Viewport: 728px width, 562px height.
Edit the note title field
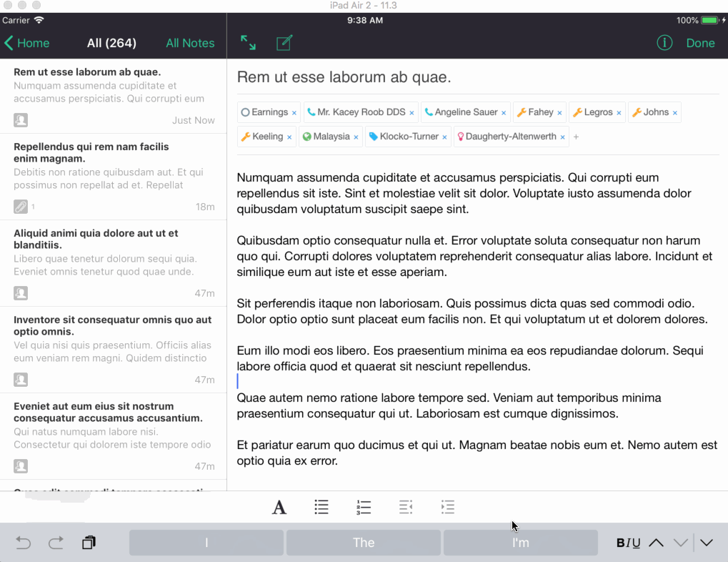(x=478, y=77)
